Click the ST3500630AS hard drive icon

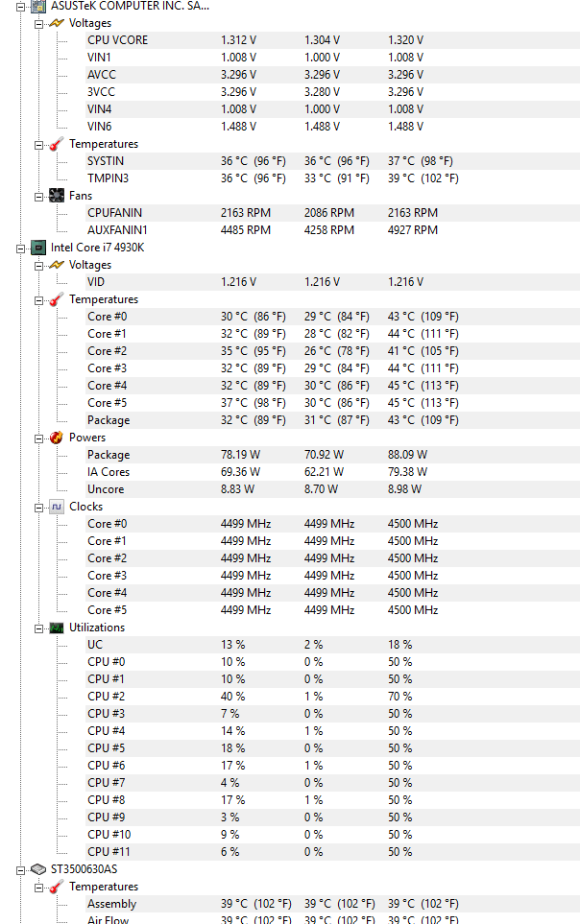pos(38,869)
